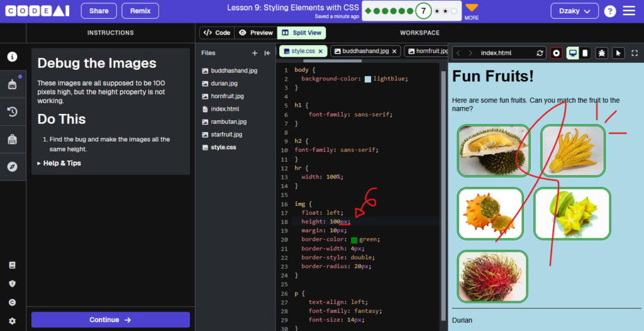The height and width of the screenshot is (331, 644).
Task: Open the compass explore icon
Action: point(13,167)
